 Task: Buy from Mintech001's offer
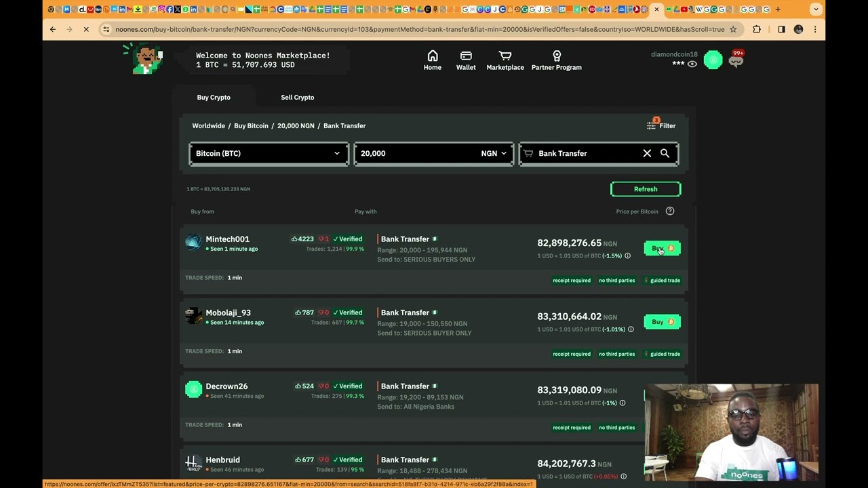point(662,248)
